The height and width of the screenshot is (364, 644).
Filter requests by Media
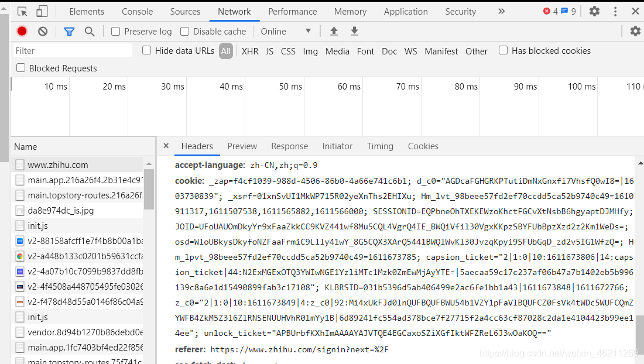(x=337, y=51)
